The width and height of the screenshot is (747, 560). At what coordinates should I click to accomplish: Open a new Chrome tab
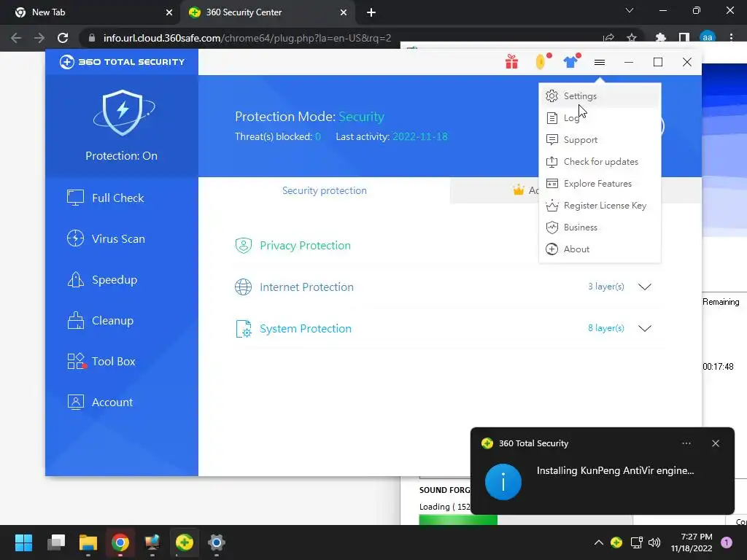(x=371, y=12)
